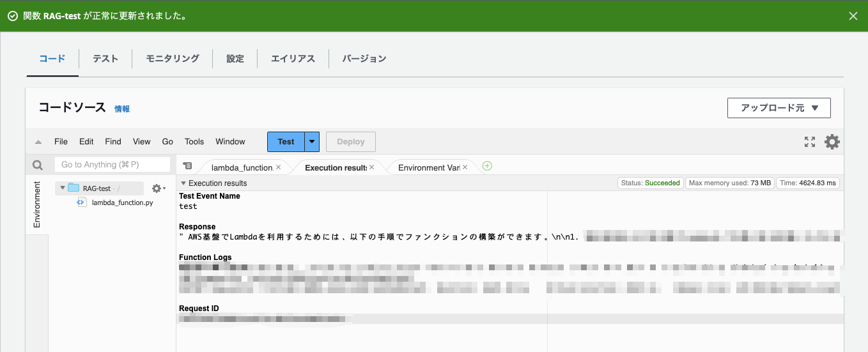The height and width of the screenshot is (352, 868).
Task: Collapse the Execution results section triangle
Action: (x=183, y=183)
